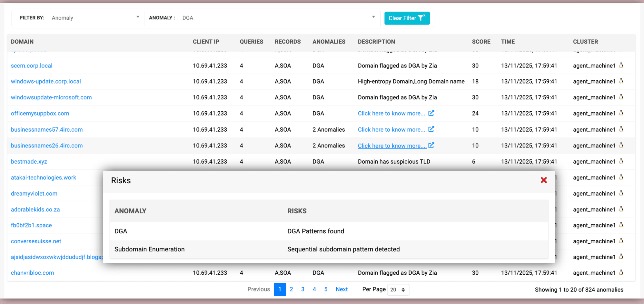Sort by SCORE column header
This screenshot has width=644, height=304.
coord(481,42)
